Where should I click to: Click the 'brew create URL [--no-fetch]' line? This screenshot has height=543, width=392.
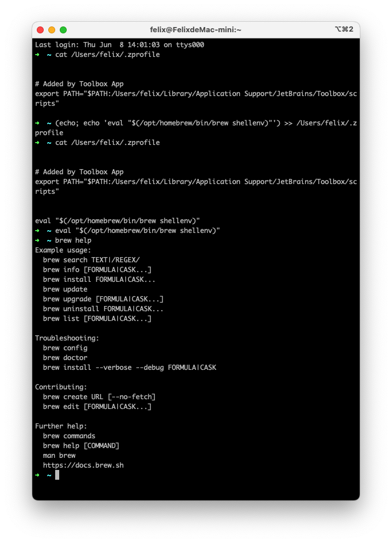point(99,397)
